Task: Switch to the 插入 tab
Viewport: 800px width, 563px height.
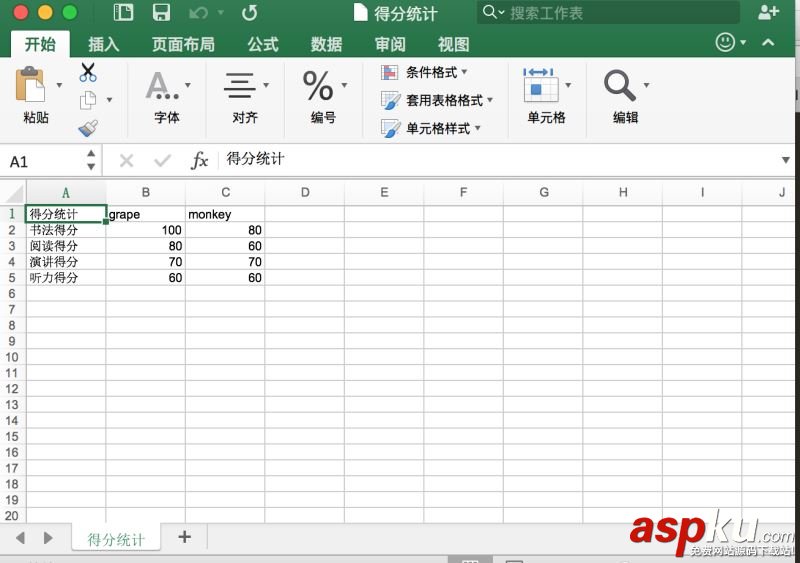Action: 104,44
